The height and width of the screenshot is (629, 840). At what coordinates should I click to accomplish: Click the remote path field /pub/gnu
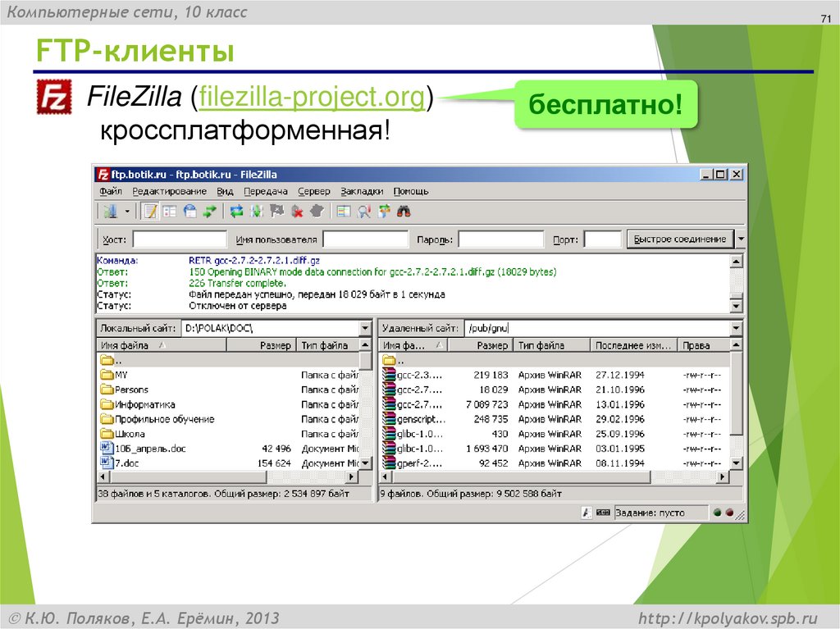click(597, 328)
